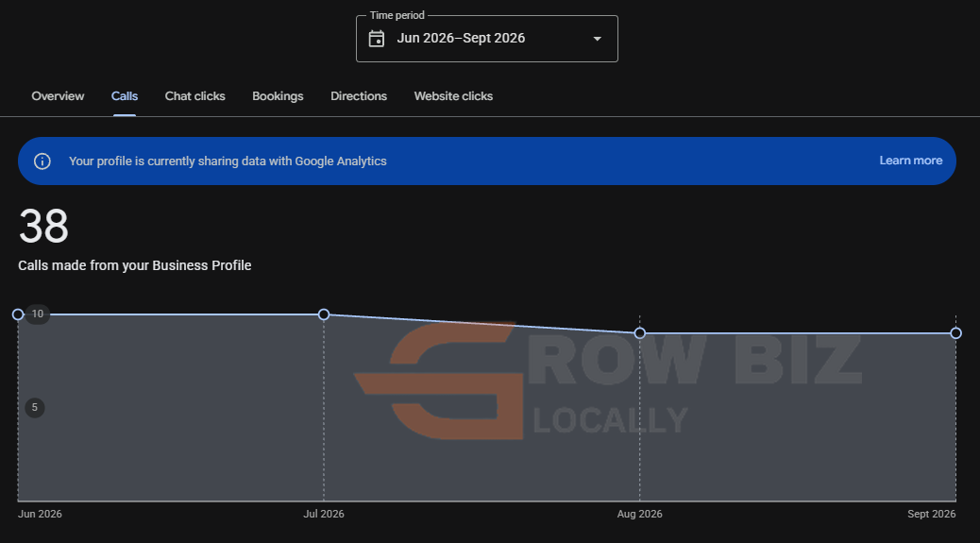
Task: Click the 38 total calls figure
Action: (x=43, y=227)
